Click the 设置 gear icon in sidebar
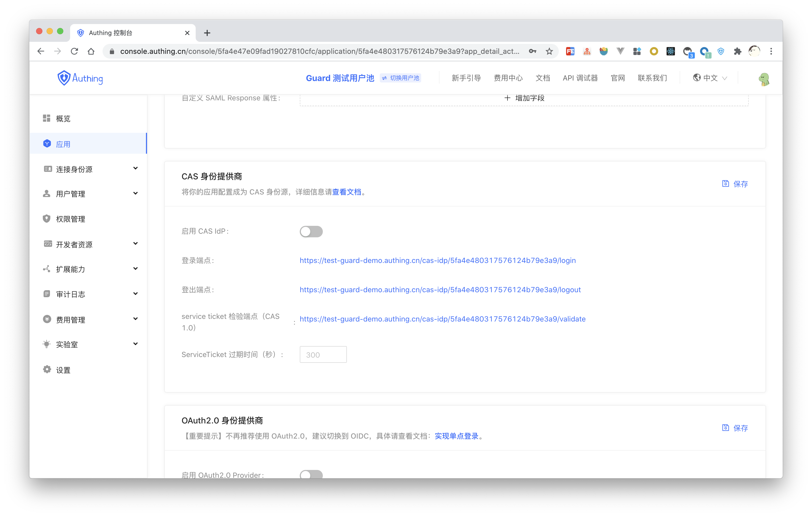Image resolution: width=812 pixels, height=517 pixels. point(47,369)
